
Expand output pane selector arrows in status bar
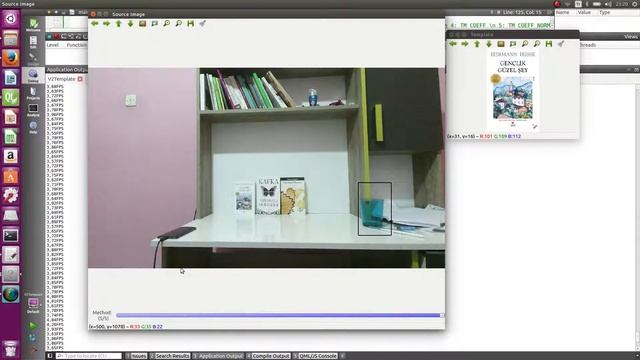click(x=342, y=356)
